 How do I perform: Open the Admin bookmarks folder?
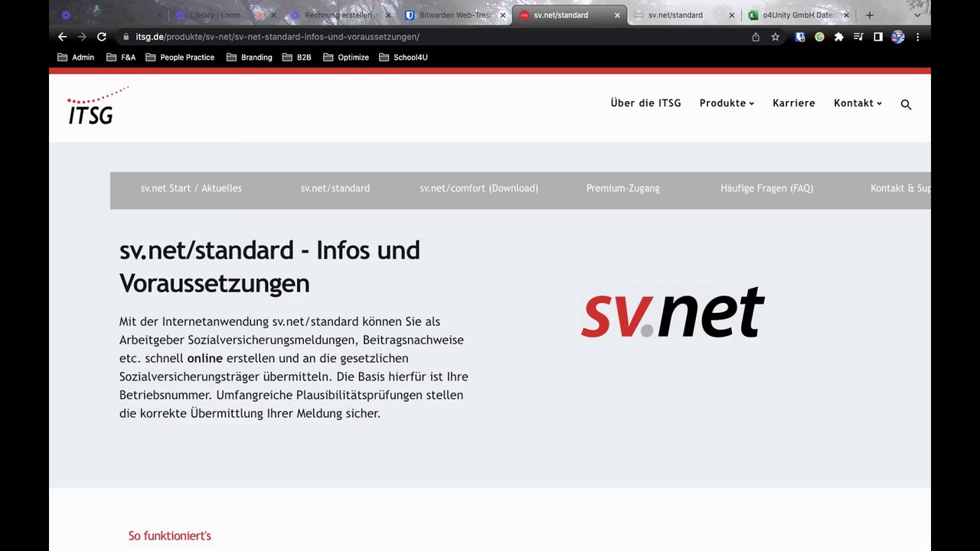[77, 57]
